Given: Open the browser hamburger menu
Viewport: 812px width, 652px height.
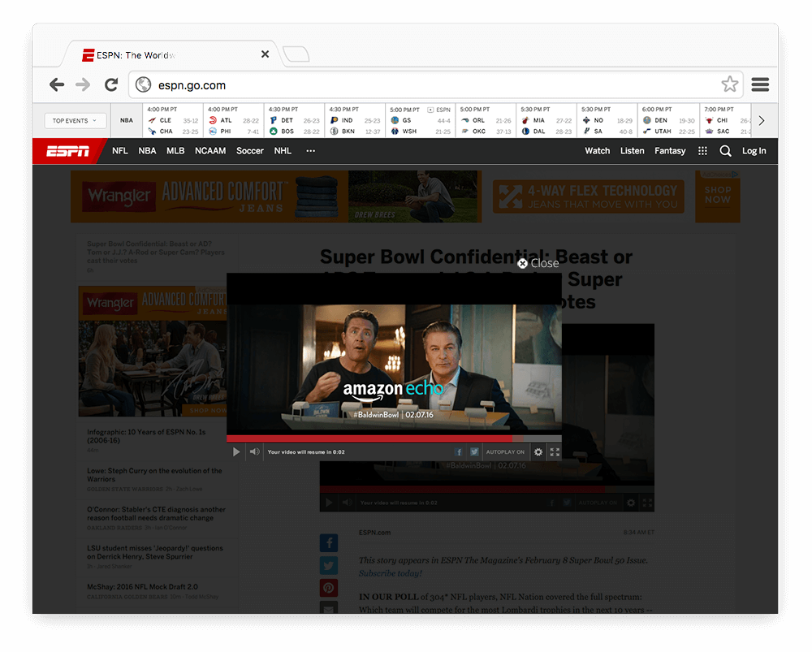Looking at the screenshot, I should pos(760,84).
